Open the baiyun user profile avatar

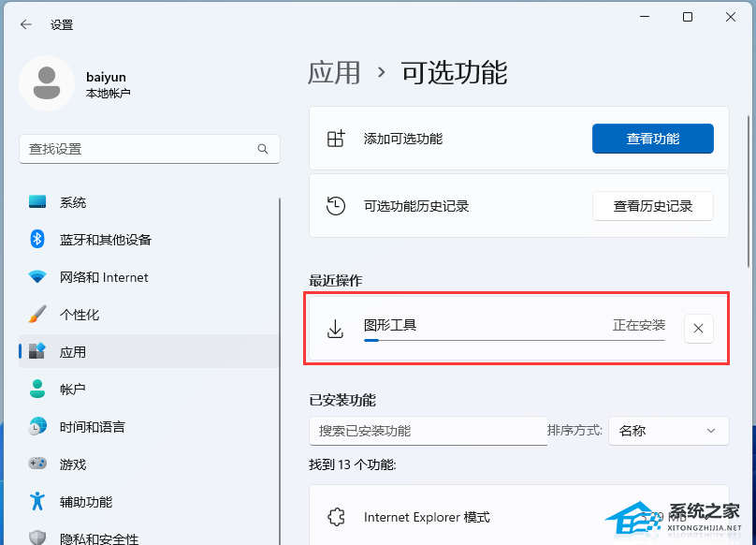click(x=46, y=83)
